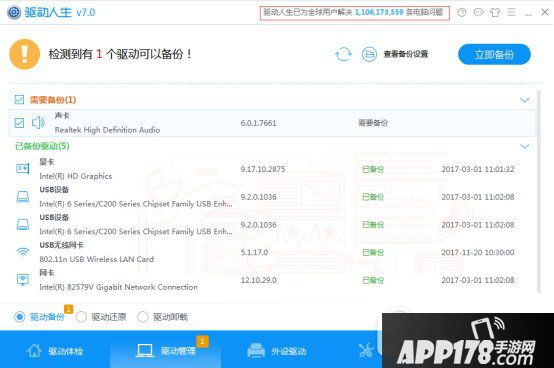
Task: Click the network monitor icon for 网卡
Action: 23,280
